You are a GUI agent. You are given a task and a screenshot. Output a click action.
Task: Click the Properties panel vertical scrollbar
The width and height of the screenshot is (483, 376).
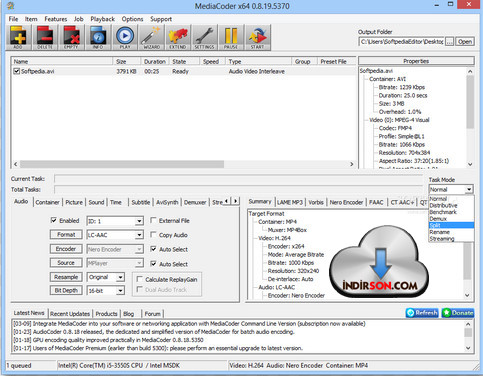[x=470, y=102]
